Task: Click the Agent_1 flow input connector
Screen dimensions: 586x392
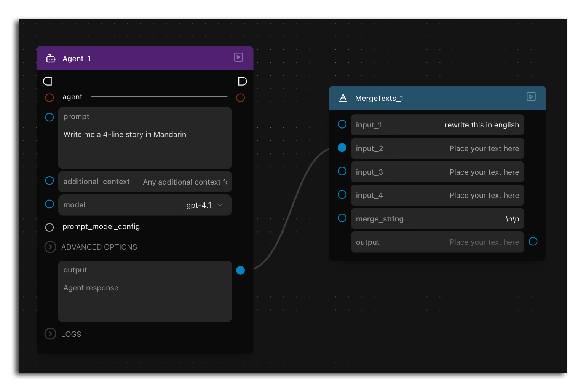Action: pos(48,81)
